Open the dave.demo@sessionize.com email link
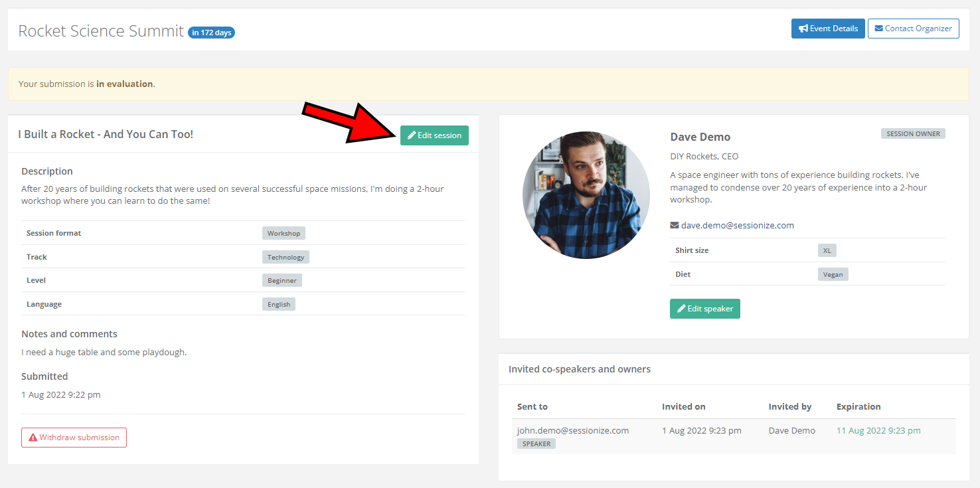 (x=737, y=226)
